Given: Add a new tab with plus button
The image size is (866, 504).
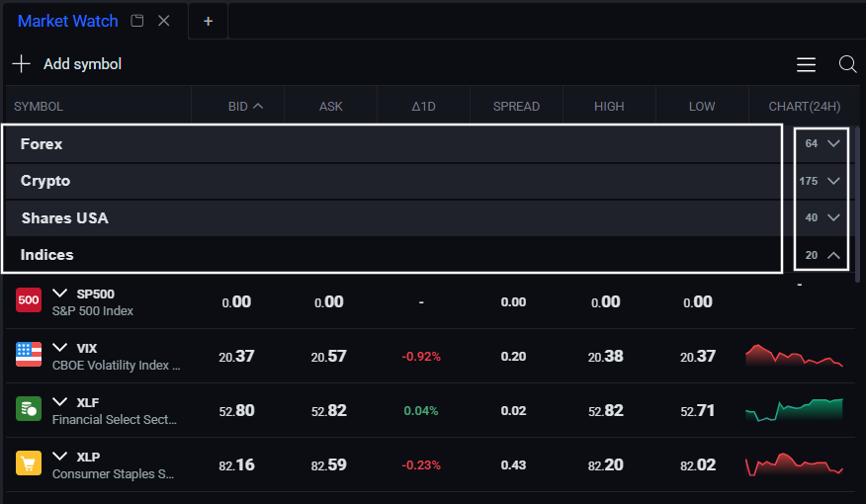Looking at the screenshot, I should pyautogui.click(x=209, y=22).
